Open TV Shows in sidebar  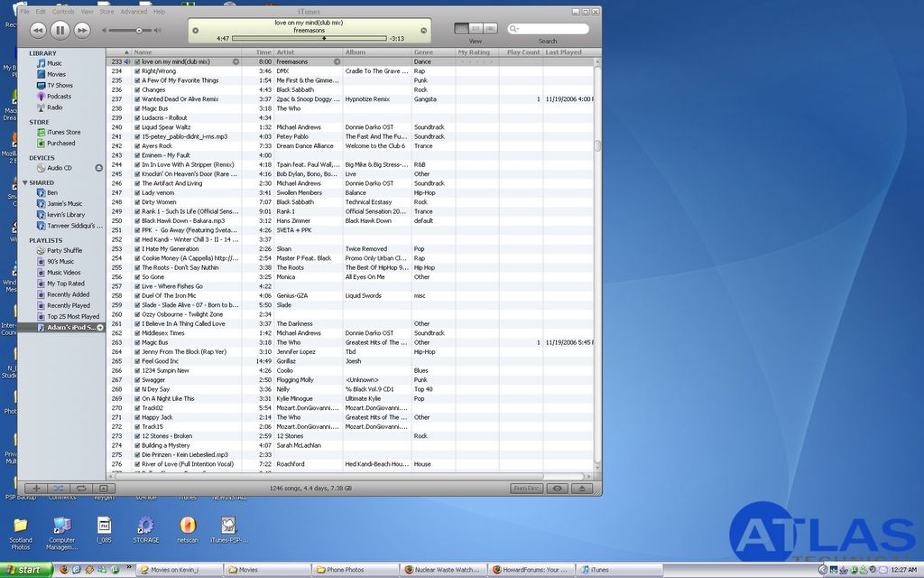(60, 86)
